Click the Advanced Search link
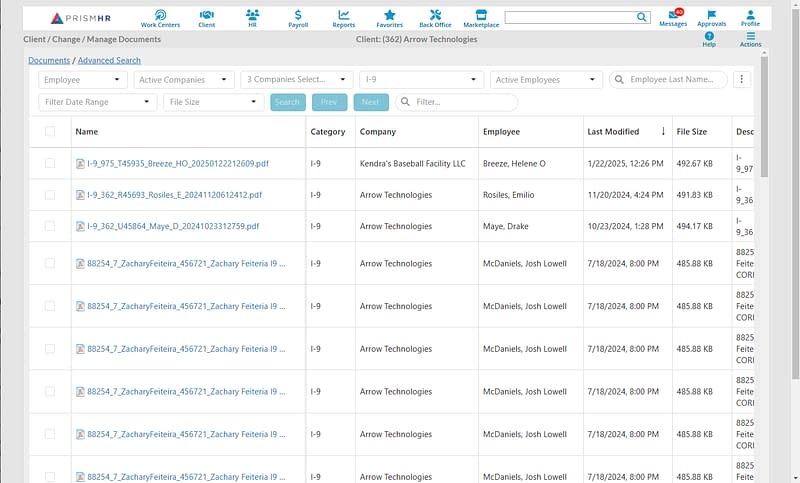Image resolution: width=800 pixels, height=483 pixels. click(x=109, y=61)
